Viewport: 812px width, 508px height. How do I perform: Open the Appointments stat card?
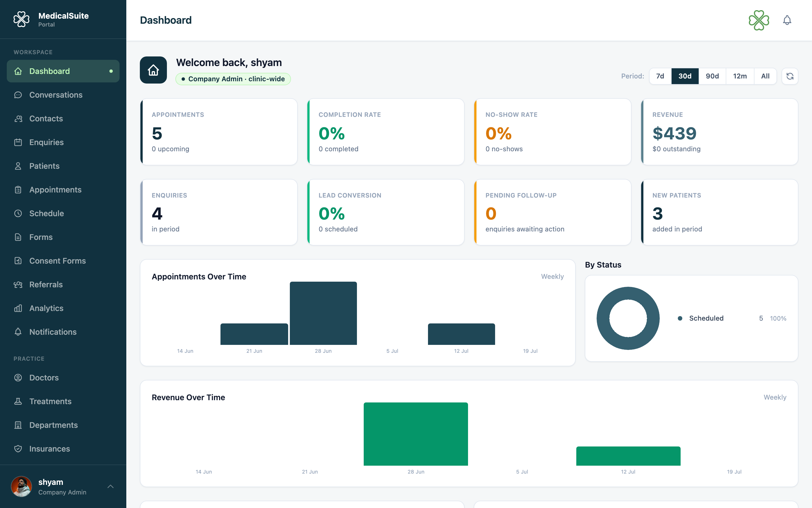(219, 132)
